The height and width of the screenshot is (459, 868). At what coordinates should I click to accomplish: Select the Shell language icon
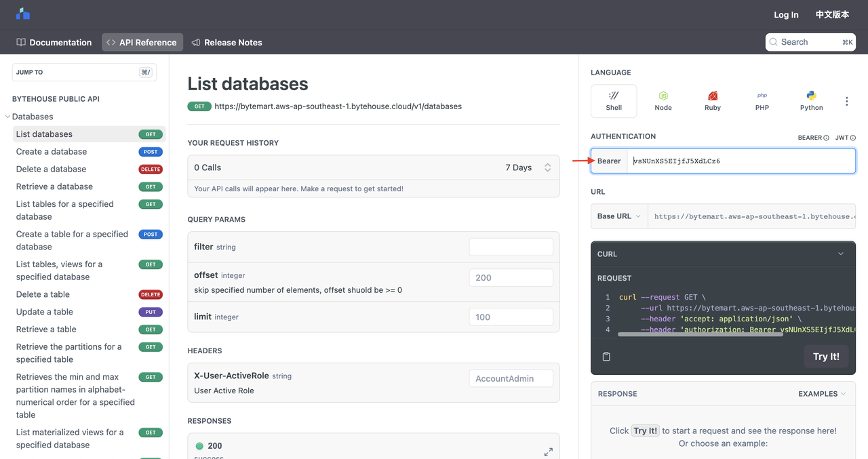pyautogui.click(x=614, y=101)
